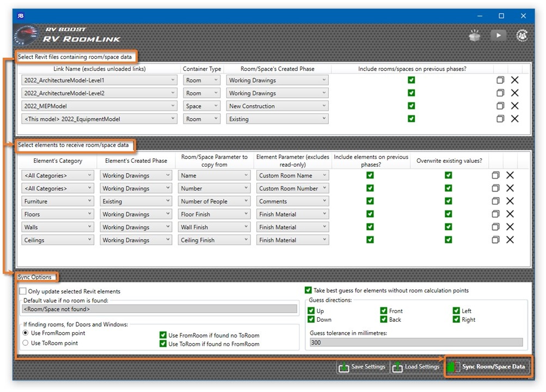Click the Load Settings button
Image resolution: width=546 pixels, height=392 pixels.
416,366
